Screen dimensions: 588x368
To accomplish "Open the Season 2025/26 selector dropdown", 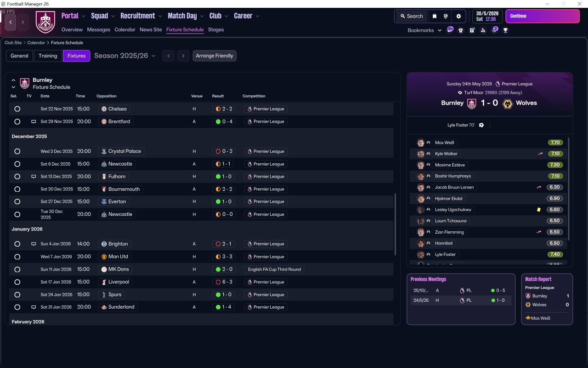I will point(124,56).
